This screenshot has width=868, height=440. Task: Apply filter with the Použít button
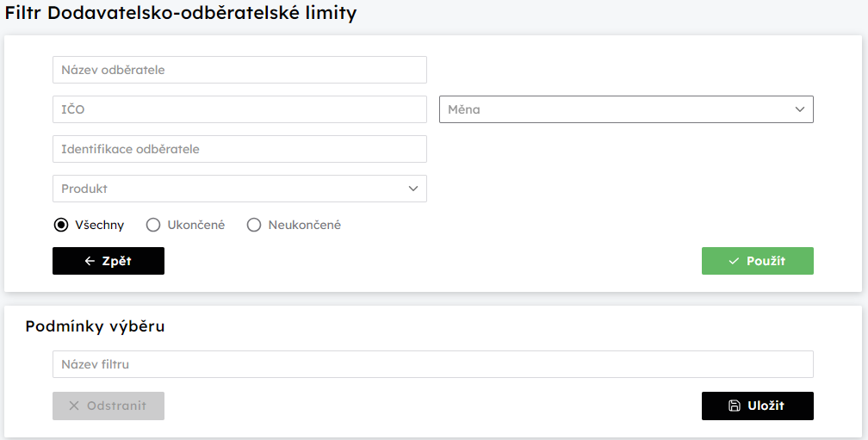coord(758,261)
